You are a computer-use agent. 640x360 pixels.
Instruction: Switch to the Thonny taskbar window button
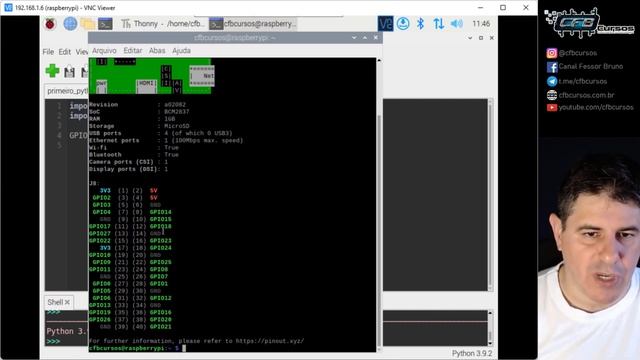click(162, 24)
